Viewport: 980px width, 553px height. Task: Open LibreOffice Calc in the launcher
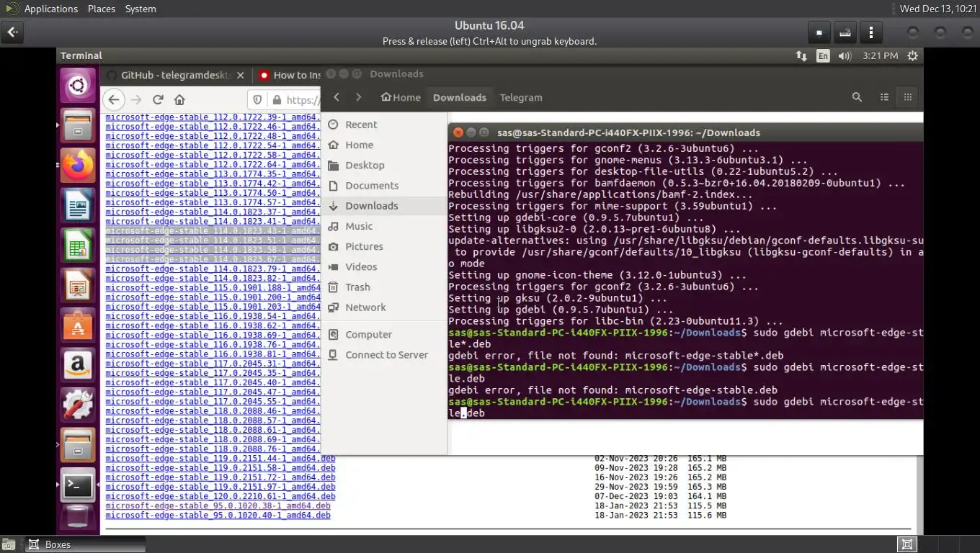(78, 247)
